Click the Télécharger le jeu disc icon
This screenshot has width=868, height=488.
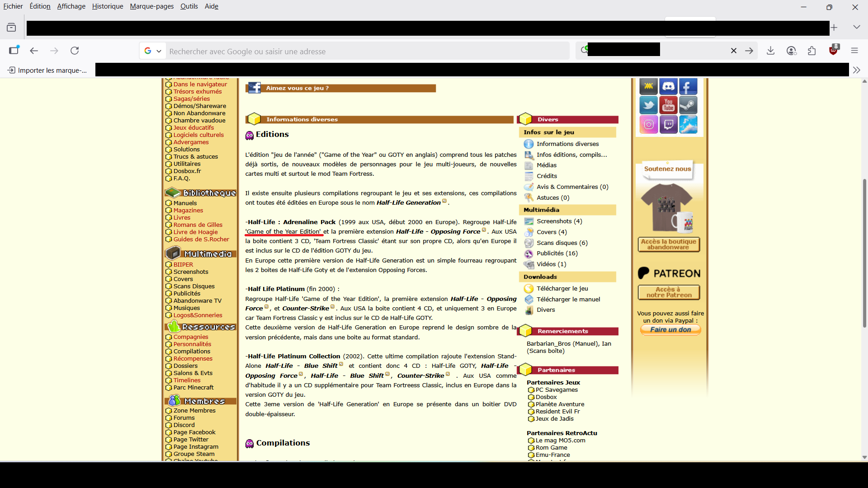(528, 288)
